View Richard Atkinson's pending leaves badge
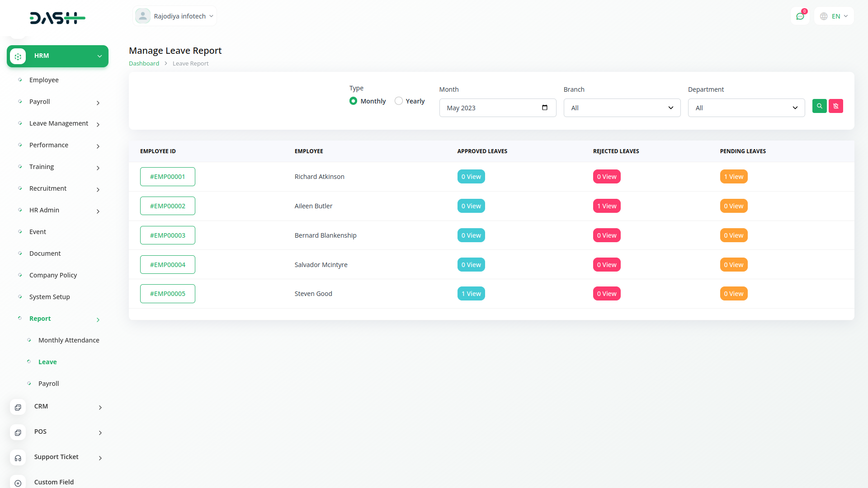Image resolution: width=868 pixels, height=488 pixels. (733, 177)
